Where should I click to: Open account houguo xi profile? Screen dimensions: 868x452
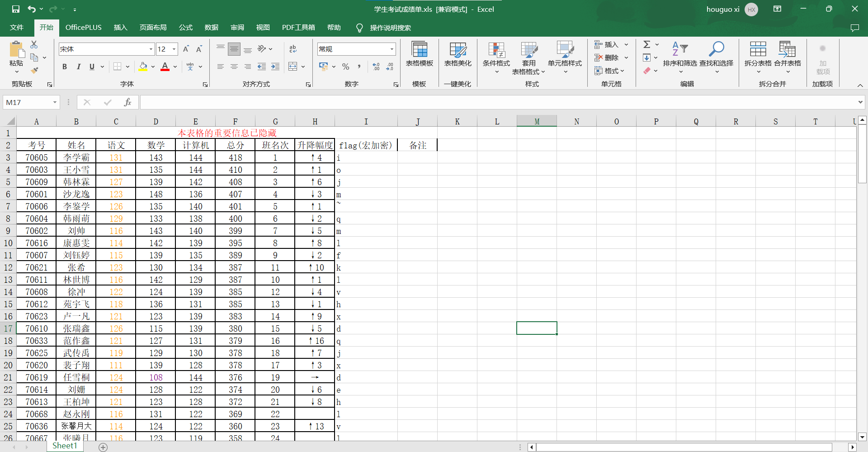pyautogui.click(x=732, y=9)
